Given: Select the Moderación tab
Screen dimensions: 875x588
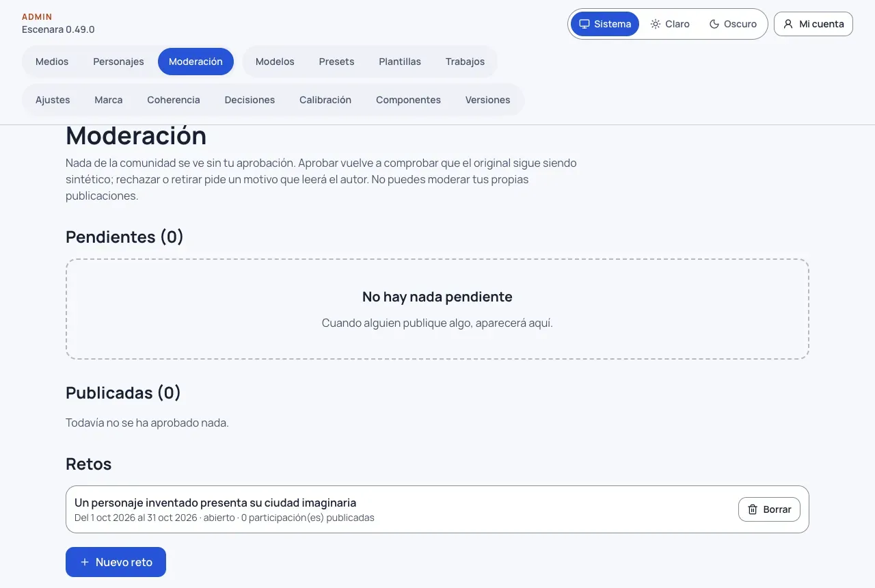Looking at the screenshot, I should pyautogui.click(x=196, y=62).
